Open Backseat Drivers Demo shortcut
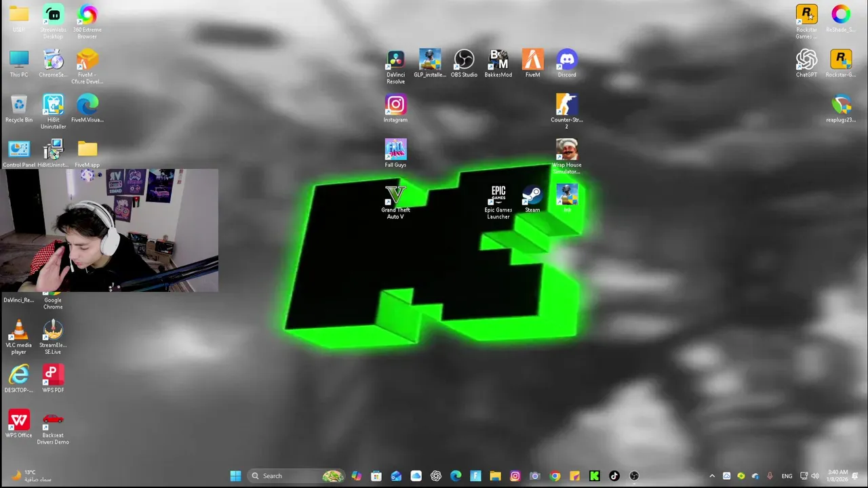The width and height of the screenshot is (868, 488). click(53, 427)
